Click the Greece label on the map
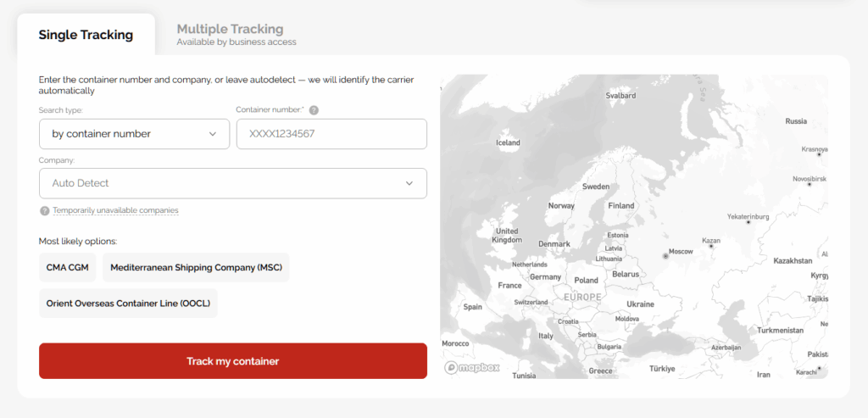The width and height of the screenshot is (868, 418). 601,371
